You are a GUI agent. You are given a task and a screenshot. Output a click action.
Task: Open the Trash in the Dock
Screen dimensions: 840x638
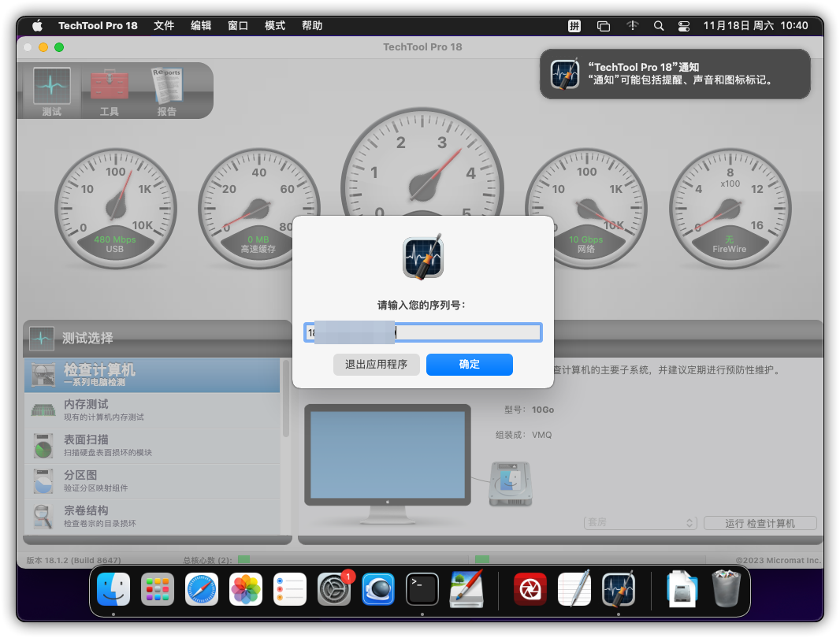click(x=727, y=589)
